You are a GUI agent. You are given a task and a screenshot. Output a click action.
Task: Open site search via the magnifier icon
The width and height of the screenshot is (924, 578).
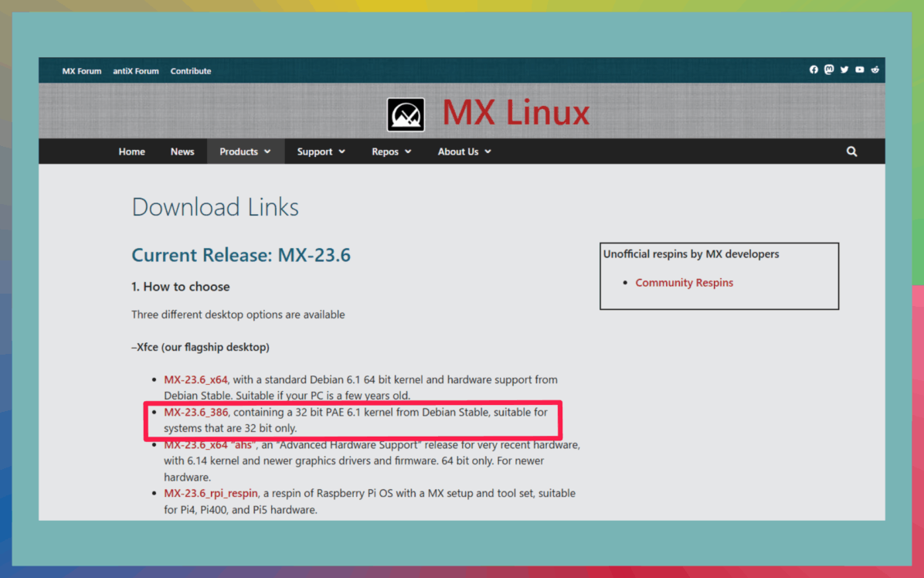tap(851, 151)
